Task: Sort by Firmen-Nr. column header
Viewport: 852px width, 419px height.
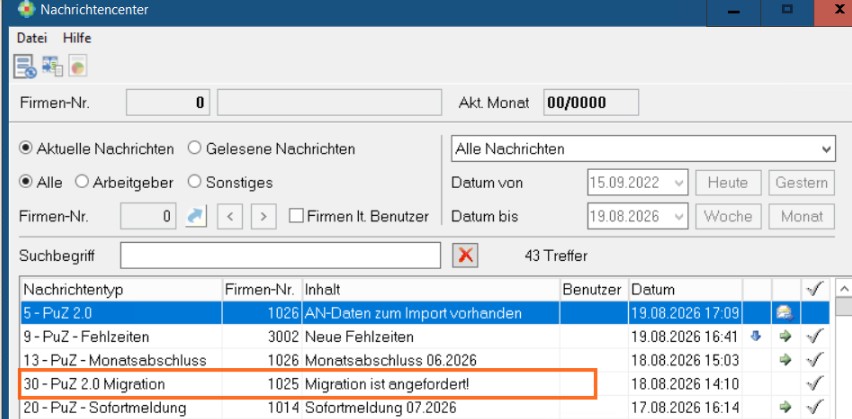Action: point(262,290)
